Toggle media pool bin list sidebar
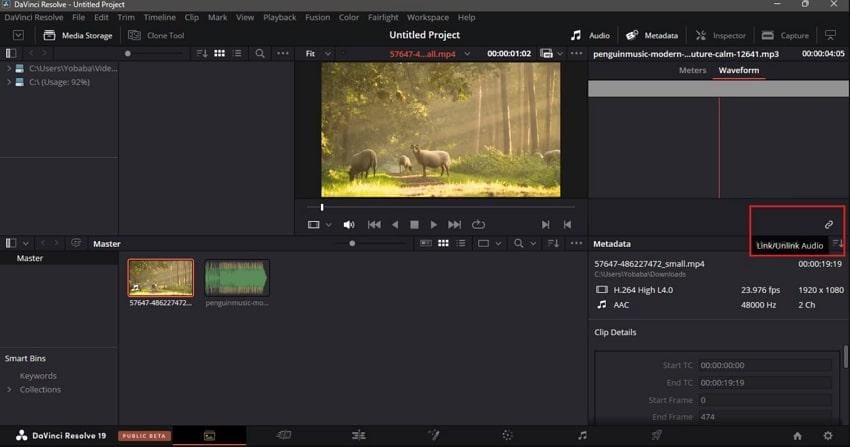The height and width of the screenshot is (447, 850). (x=11, y=243)
